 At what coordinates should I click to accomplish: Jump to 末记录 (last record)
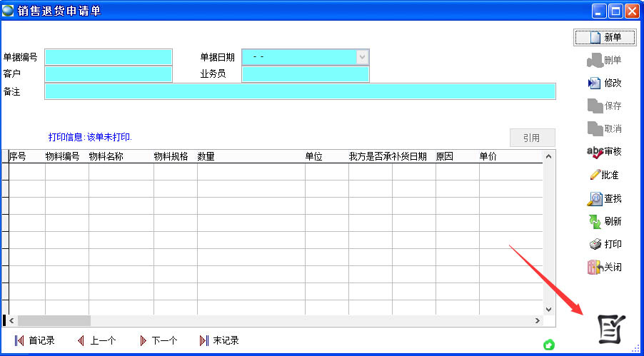pos(219,340)
